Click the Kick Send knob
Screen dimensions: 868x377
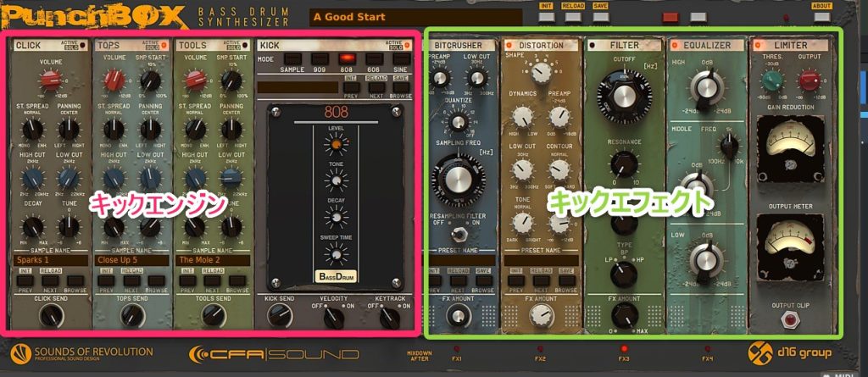[281, 316]
